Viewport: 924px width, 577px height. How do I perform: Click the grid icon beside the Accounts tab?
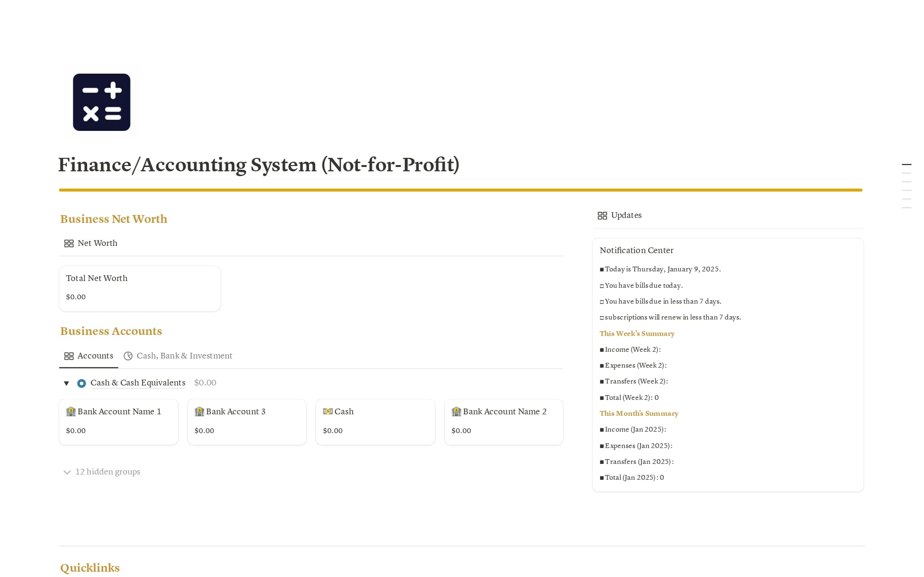coord(69,356)
